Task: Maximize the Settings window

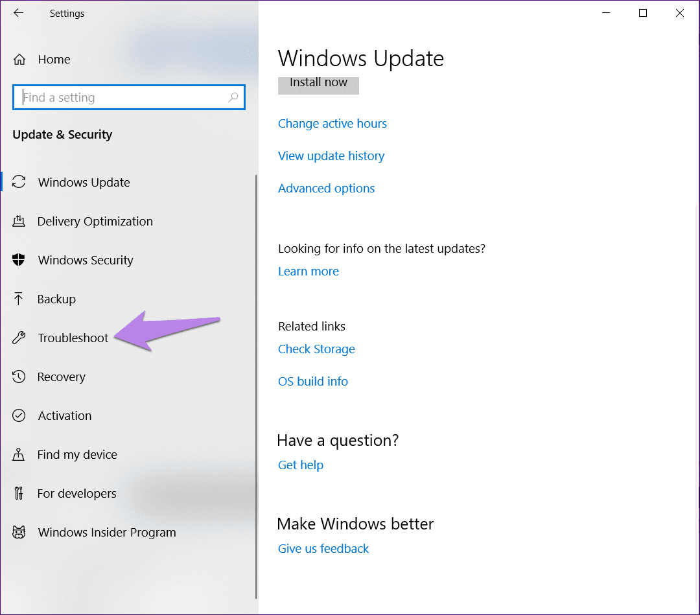Action: pos(643,13)
